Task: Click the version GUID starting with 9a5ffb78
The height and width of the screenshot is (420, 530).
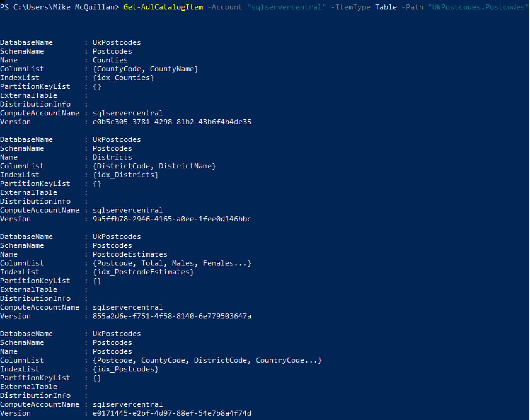Action: tap(172, 219)
